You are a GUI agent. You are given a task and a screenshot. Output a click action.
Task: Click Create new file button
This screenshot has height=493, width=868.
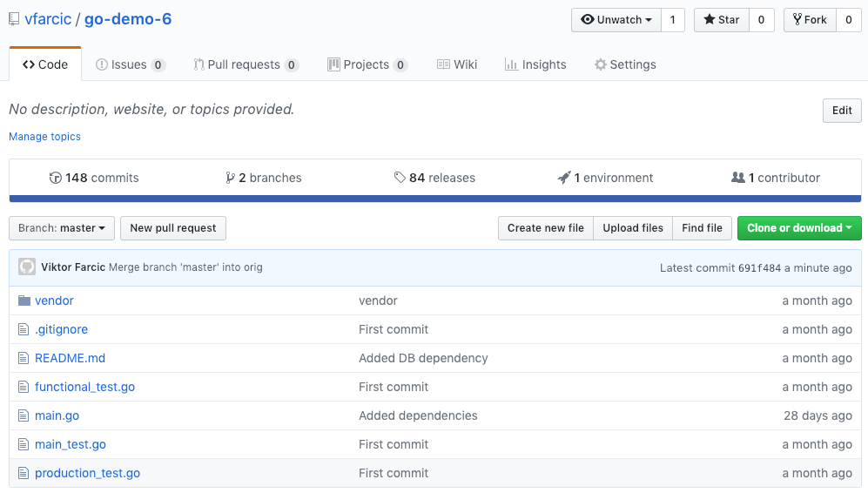point(545,228)
